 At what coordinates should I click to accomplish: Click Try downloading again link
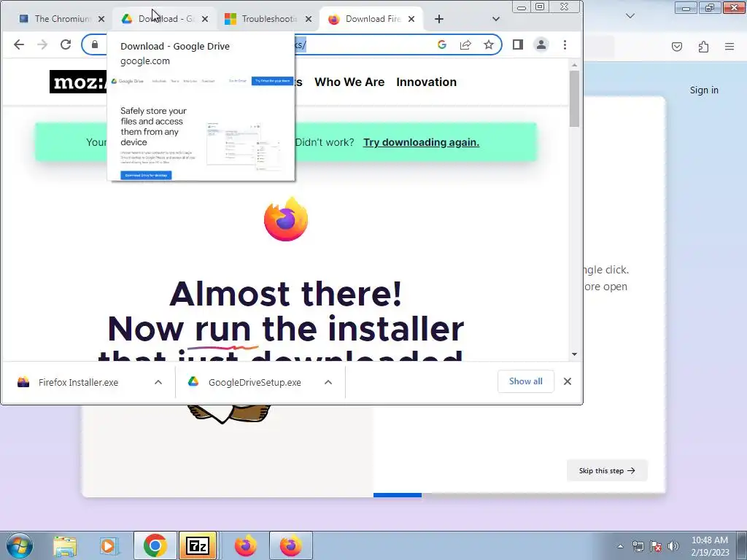click(421, 142)
